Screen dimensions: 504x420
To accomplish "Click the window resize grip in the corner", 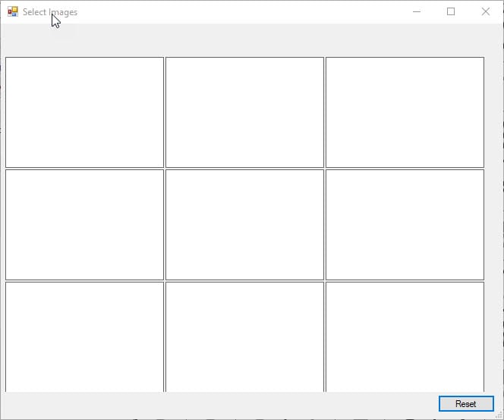I will click(499, 415).
